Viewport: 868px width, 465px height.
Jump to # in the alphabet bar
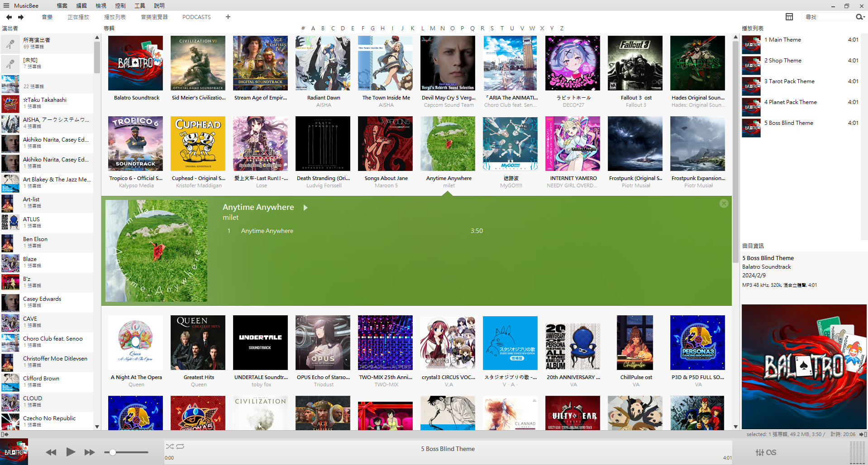pos(303,28)
